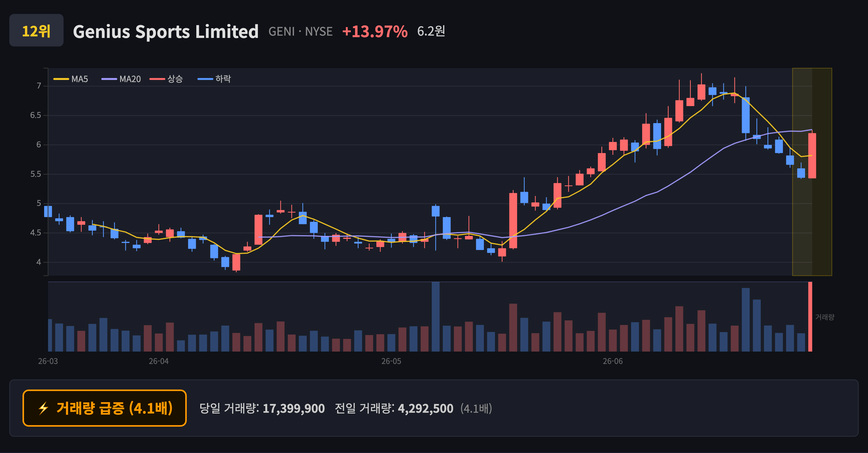Click the 당일 거래량 value 17,399,900
Image resolution: width=868 pixels, height=453 pixels.
293,409
